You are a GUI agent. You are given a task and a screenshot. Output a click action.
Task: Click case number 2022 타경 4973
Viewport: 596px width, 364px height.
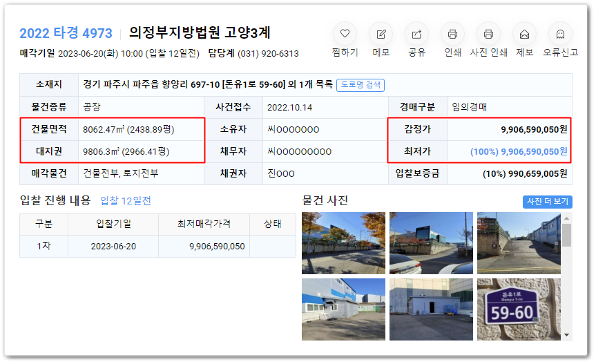(66, 33)
